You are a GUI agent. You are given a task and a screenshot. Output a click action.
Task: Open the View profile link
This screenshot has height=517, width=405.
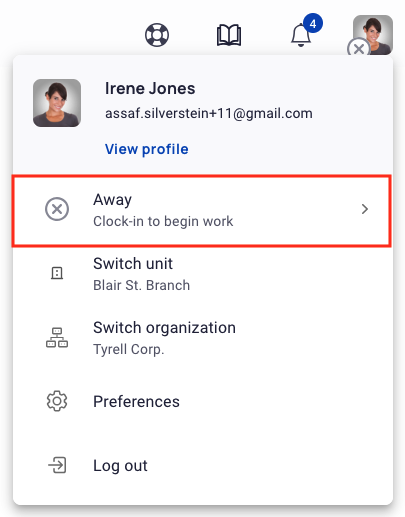coord(147,149)
